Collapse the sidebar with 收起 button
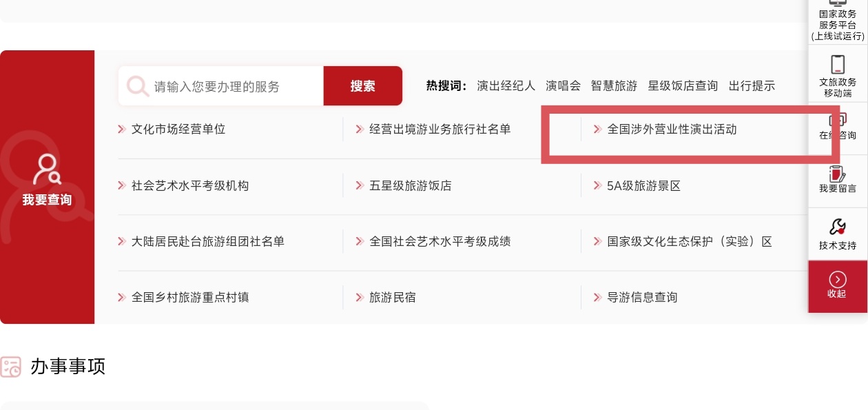 (x=838, y=285)
